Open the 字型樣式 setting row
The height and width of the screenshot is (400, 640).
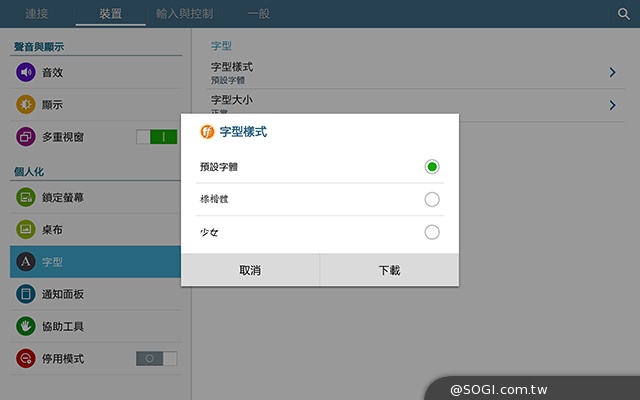point(416,72)
